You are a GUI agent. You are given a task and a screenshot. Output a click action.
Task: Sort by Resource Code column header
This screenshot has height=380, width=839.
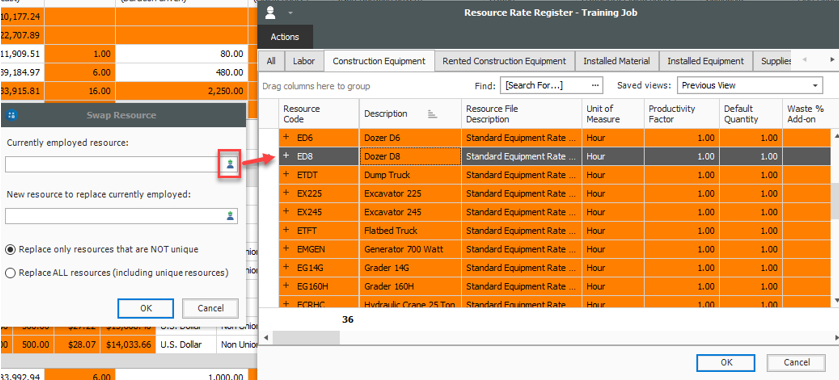pyautogui.click(x=319, y=114)
